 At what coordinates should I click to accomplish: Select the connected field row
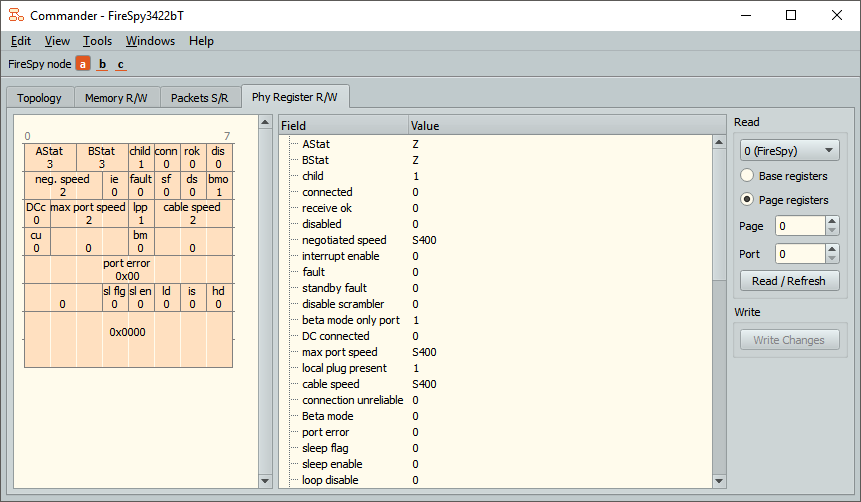click(x=496, y=192)
